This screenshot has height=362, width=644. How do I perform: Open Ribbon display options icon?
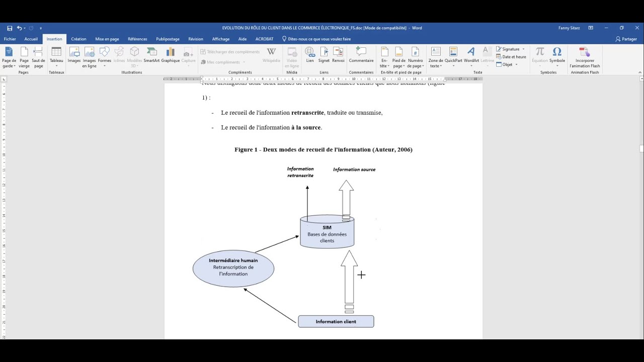tap(591, 28)
